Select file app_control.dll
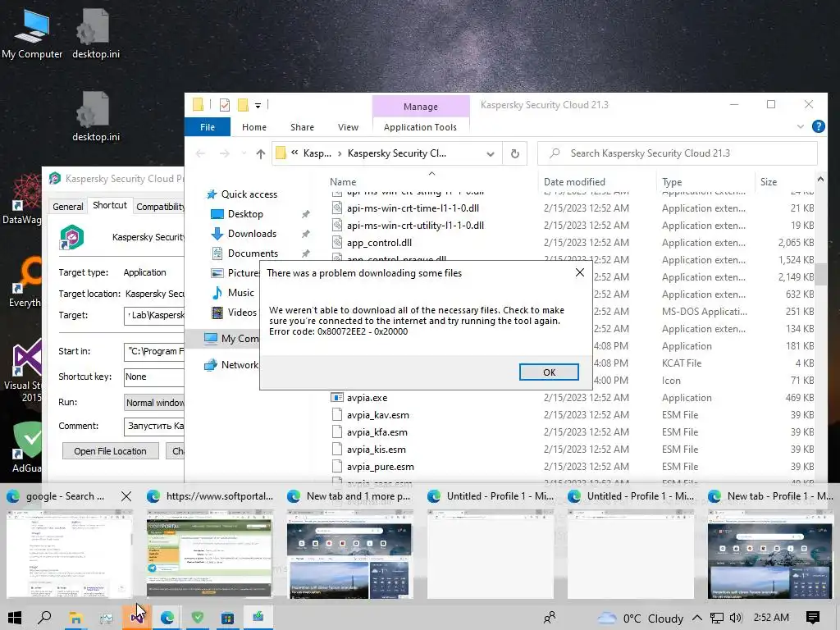Viewport: 840px width, 630px height. click(x=379, y=243)
